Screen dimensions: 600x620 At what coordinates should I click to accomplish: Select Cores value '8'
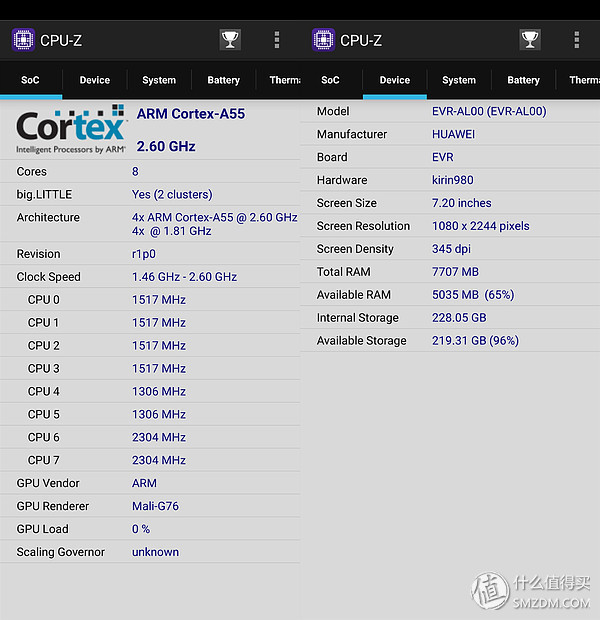click(x=135, y=172)
